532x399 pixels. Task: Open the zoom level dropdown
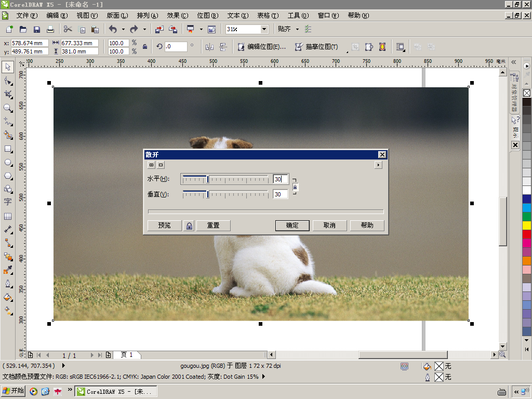click(264, 29)
